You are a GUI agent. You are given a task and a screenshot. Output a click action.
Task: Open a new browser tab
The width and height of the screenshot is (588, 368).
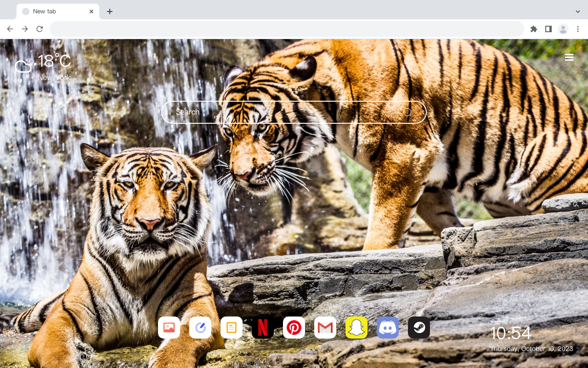coord(109,11)
